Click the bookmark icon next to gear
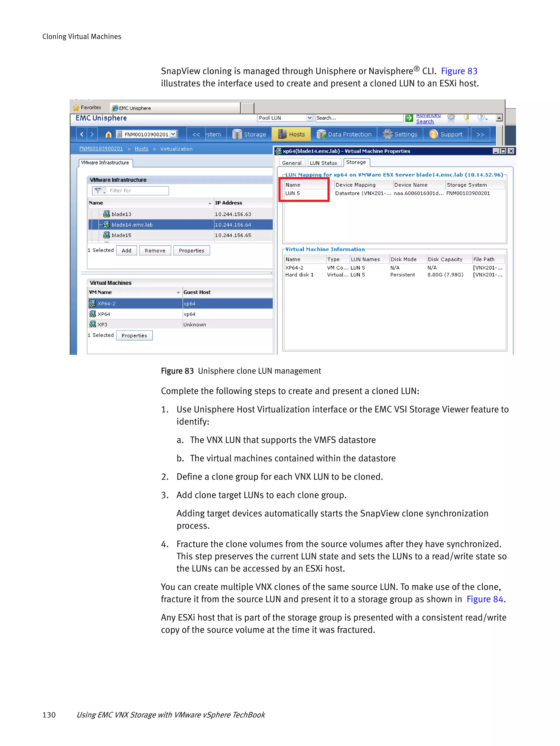560x746 pixels. tap(466, 117)
